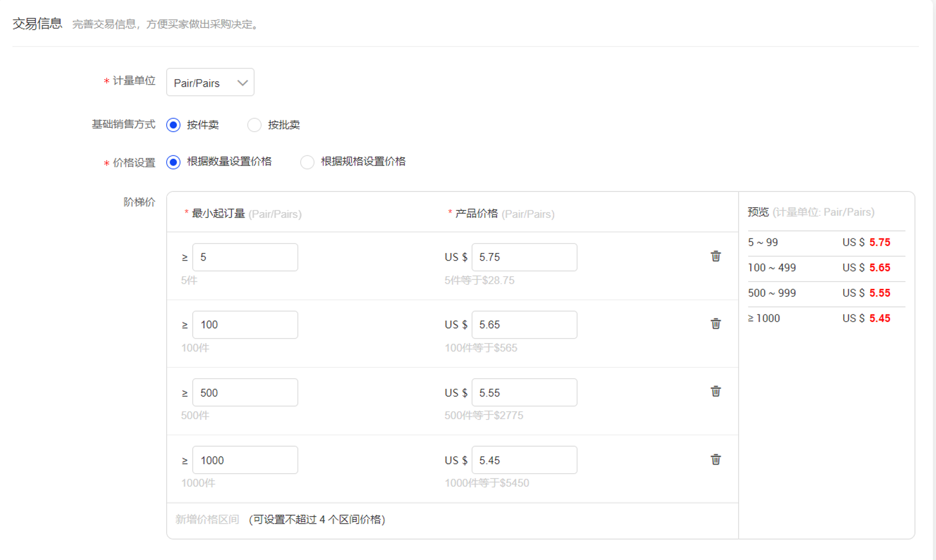Select 根据数量设置价格 pricing option

coord(173,162)
